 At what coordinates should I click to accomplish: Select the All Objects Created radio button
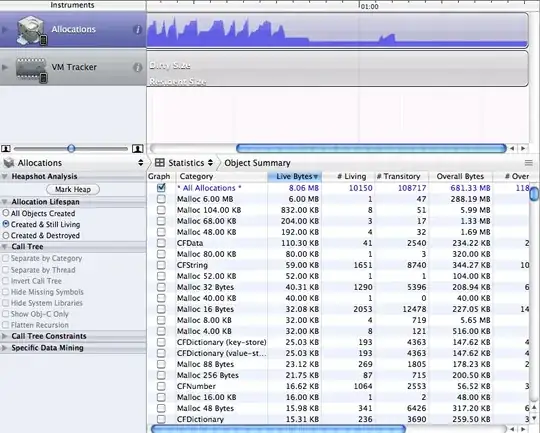[x=6, y=213]
